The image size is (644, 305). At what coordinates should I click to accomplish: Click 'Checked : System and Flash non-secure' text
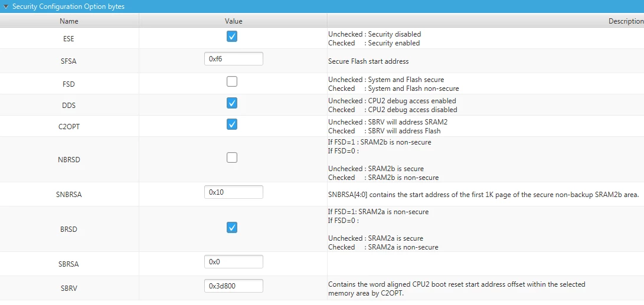click(394, 88)
